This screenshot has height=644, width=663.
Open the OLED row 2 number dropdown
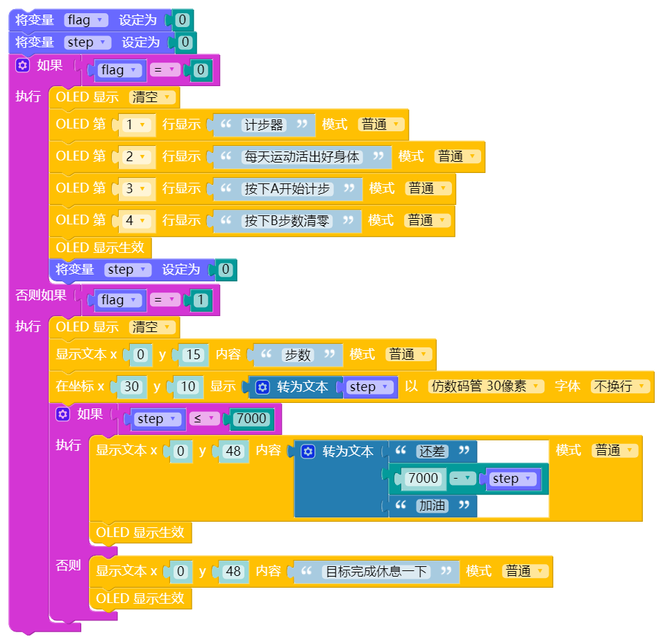(137, 156)
